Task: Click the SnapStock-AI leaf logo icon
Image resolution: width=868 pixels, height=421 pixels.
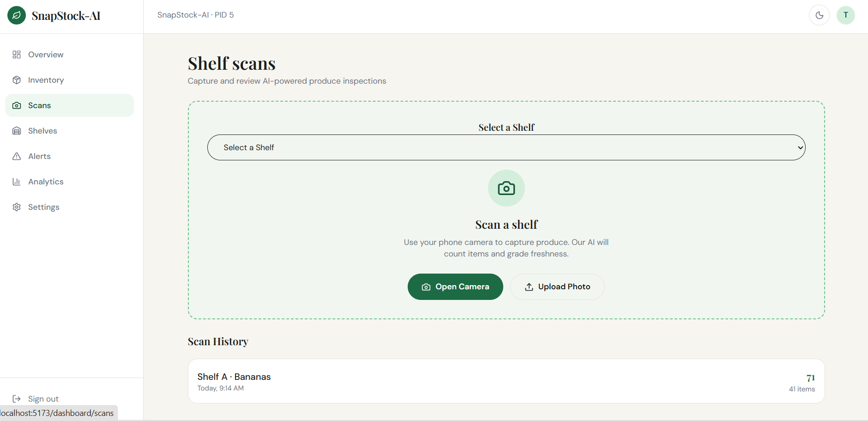Action: tap(17, 15)
